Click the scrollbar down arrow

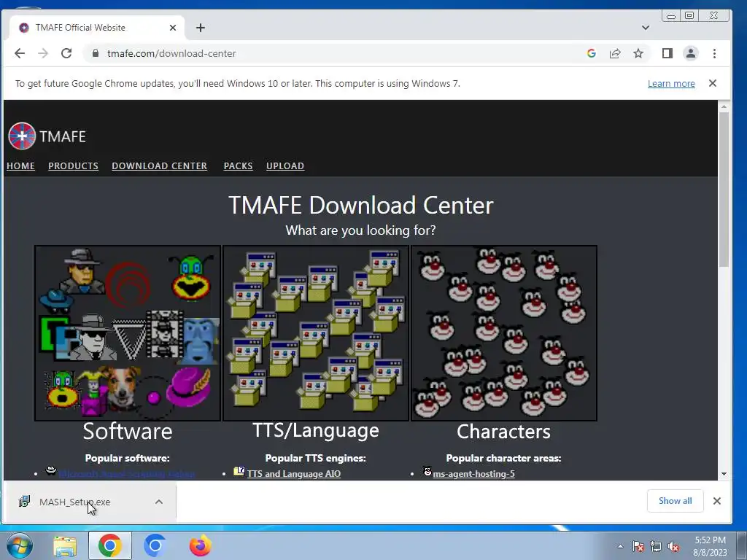(x=724, y=474)
